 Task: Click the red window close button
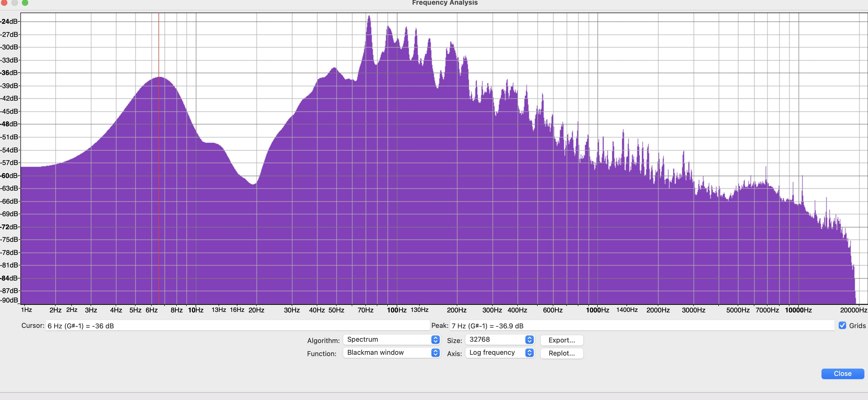[x=4, y=3]
